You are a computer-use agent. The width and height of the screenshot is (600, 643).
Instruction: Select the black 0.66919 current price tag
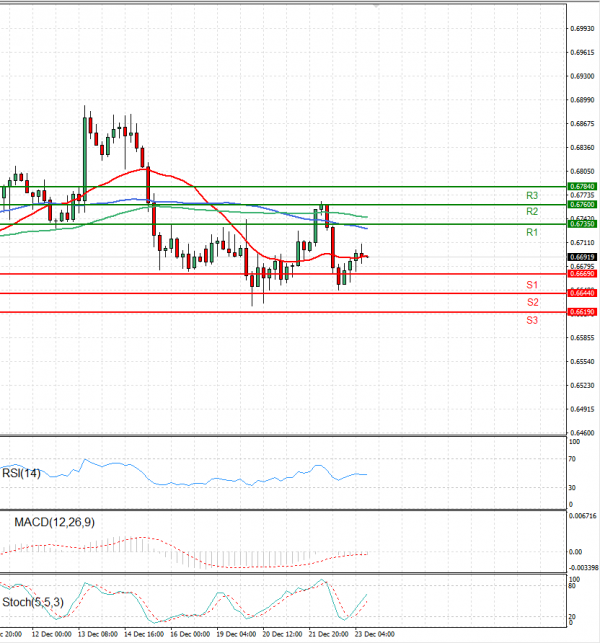pyautogui.click(x=582, y=257)
